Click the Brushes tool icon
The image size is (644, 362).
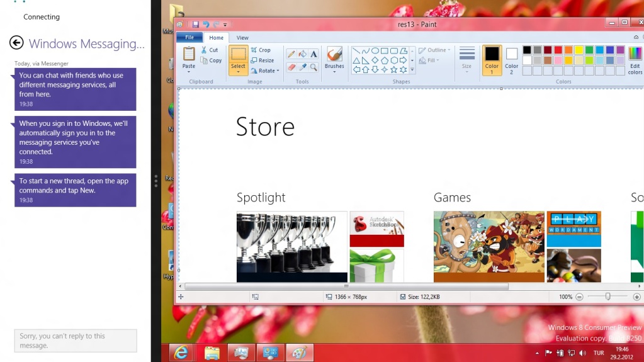click(x=334, y=54)
